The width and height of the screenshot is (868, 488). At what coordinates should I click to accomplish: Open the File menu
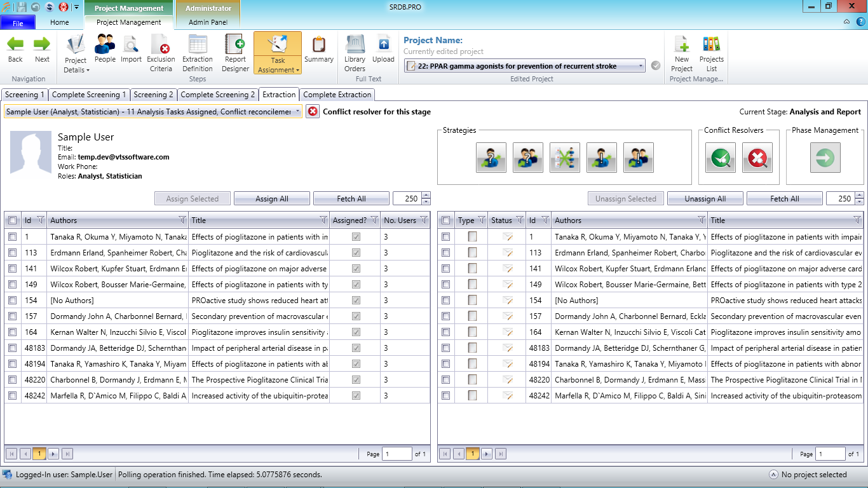pos(18,23)
